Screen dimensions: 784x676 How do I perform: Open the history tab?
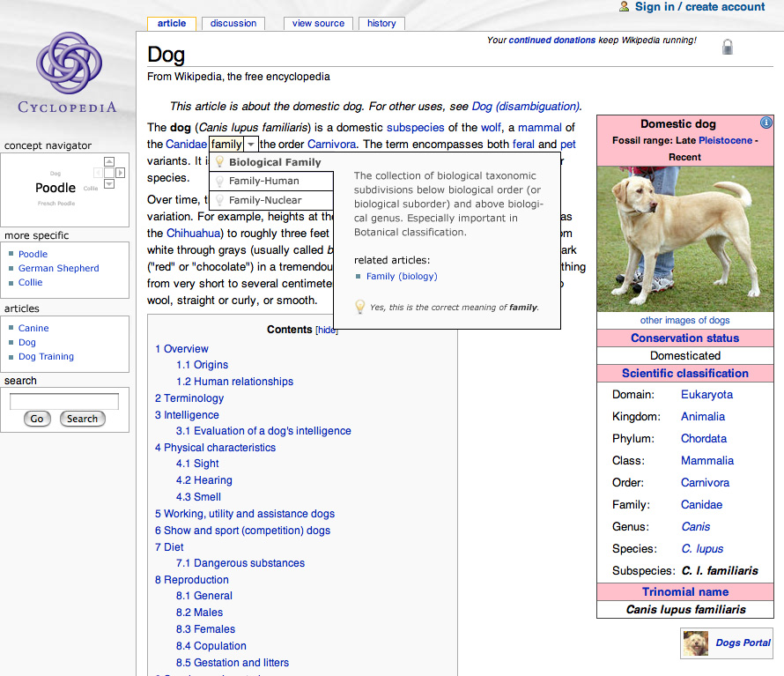click(x=381, y=24)
